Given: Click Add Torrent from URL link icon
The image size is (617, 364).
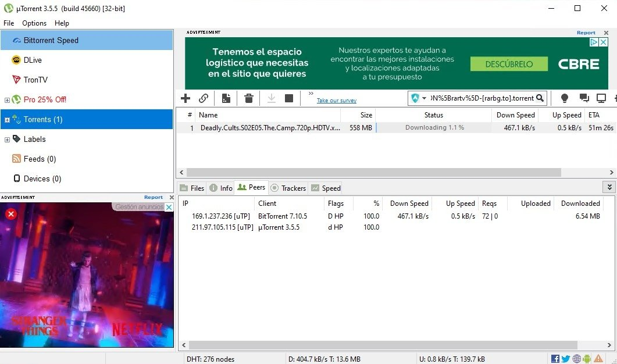Looking at the screenshot, I should 204,98.
